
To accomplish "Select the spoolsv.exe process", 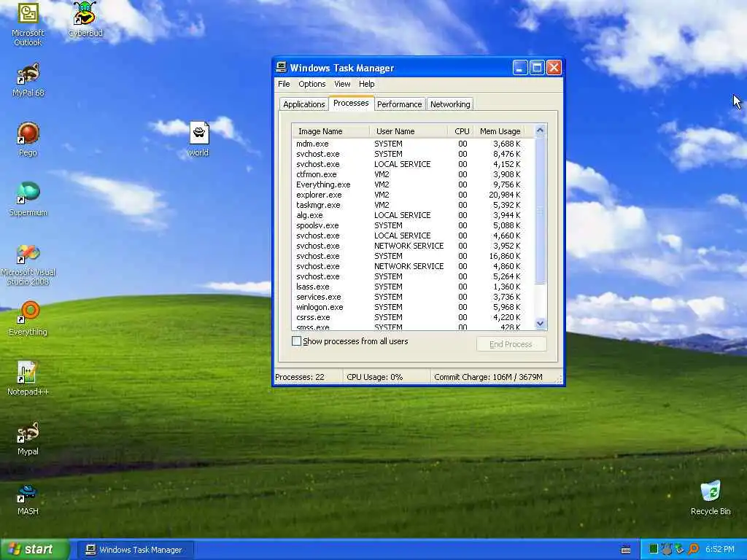I will pyautogui.click(x=413, y=226).
